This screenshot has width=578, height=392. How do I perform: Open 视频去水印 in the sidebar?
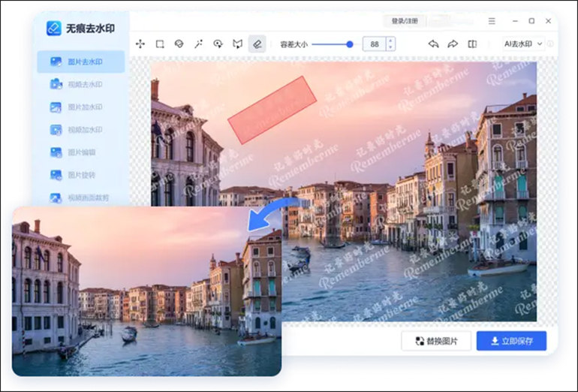(81, 84)
